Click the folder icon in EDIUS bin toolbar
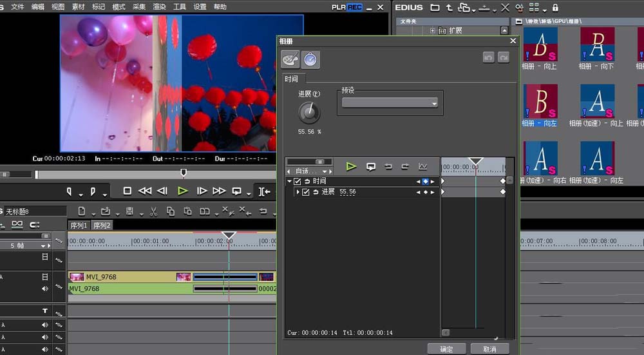 [435, 7]
